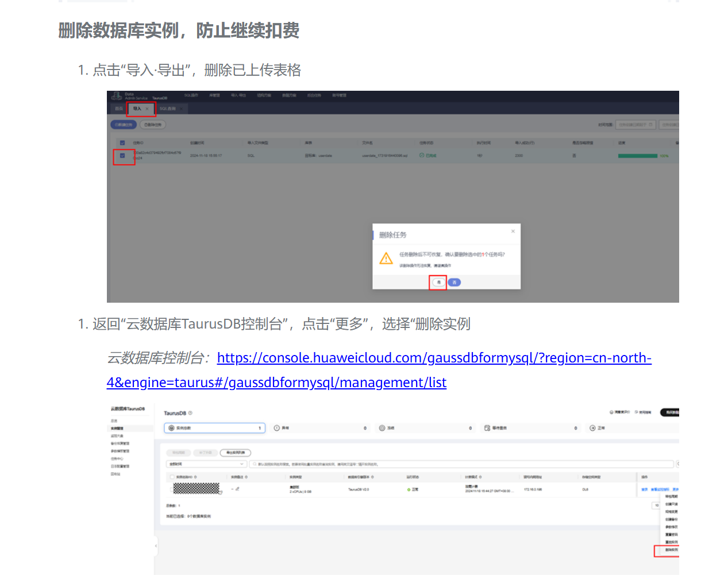Screen dimensions: 728x583
Task: Click the 满意度评价 smiley icon
Action: (x=611, y=412)
